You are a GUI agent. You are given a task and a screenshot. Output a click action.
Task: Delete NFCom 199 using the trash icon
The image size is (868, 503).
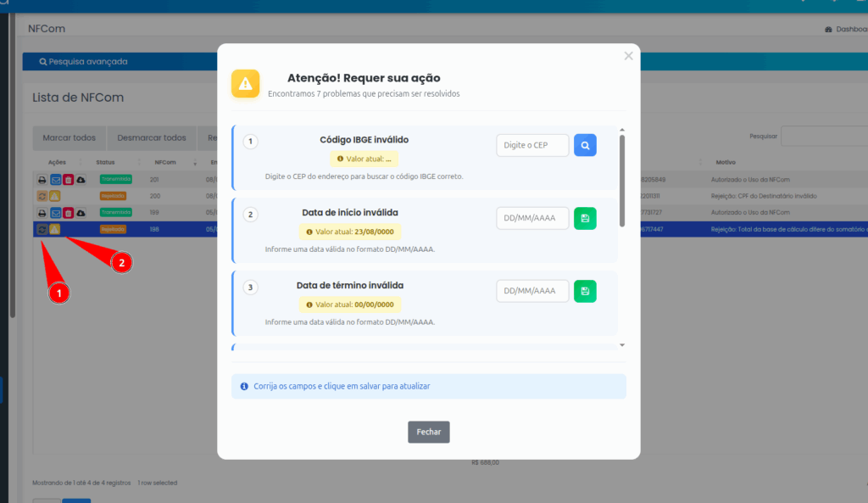69,213
